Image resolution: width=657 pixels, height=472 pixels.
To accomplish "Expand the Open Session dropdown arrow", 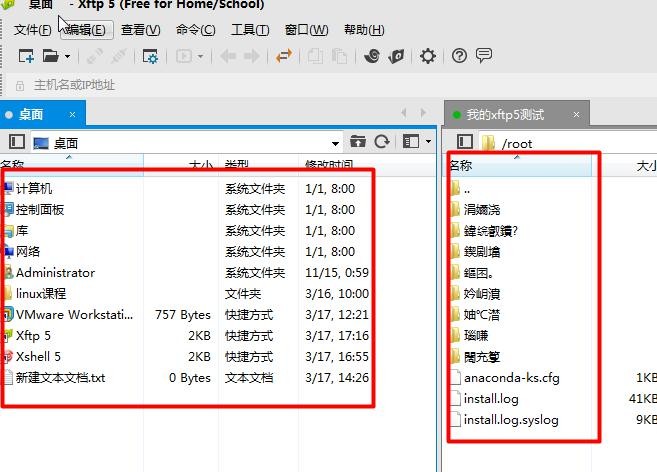I will [67, 56].
